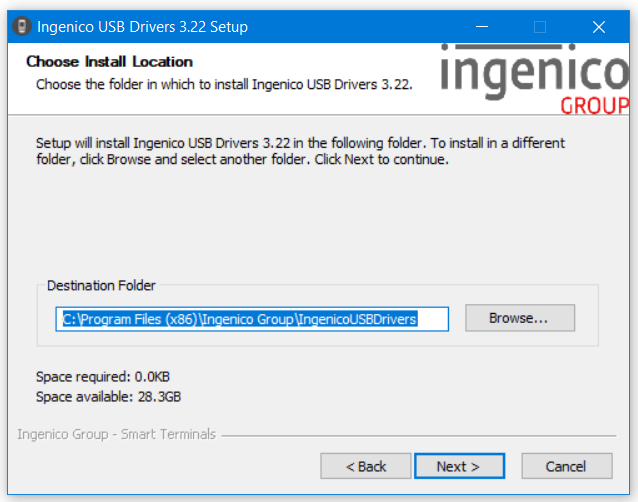This screenshot has height=502, width=638.
Task: Close the Ingenico setup window
Action: tap(599, 27)
